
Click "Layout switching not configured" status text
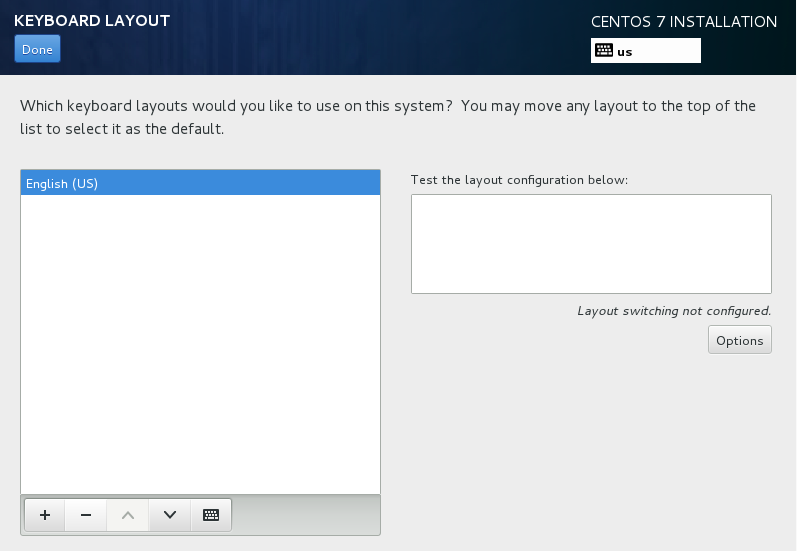pyautogui.click(x=673, y=311)
